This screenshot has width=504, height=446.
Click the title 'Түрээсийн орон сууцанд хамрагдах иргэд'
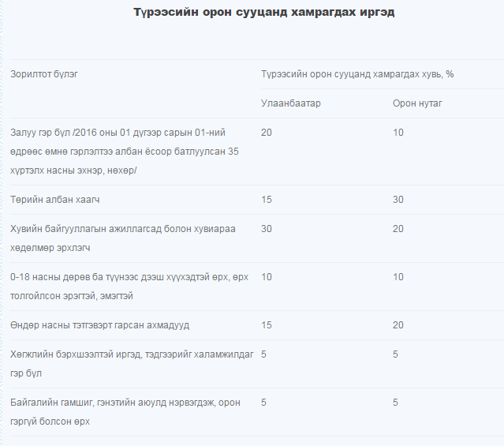point(264,12)
